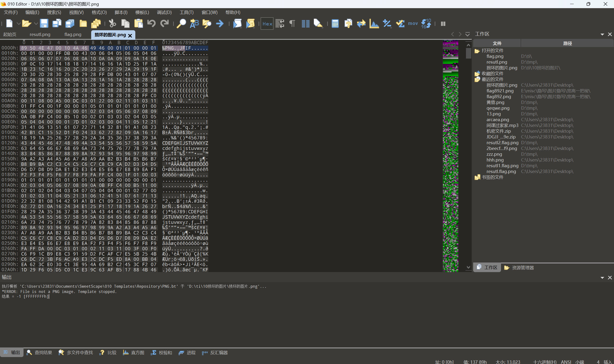Open the Disassembler mov icon

(413, 24)
